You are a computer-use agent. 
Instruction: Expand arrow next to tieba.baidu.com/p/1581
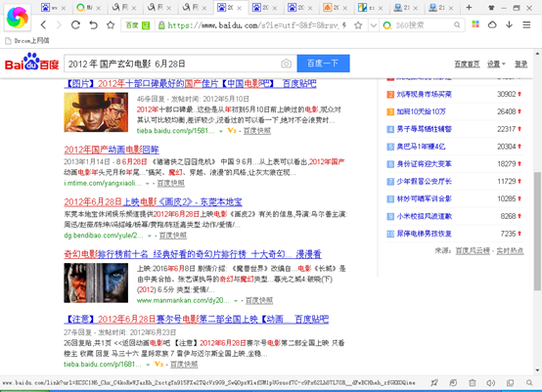[221, 131]
